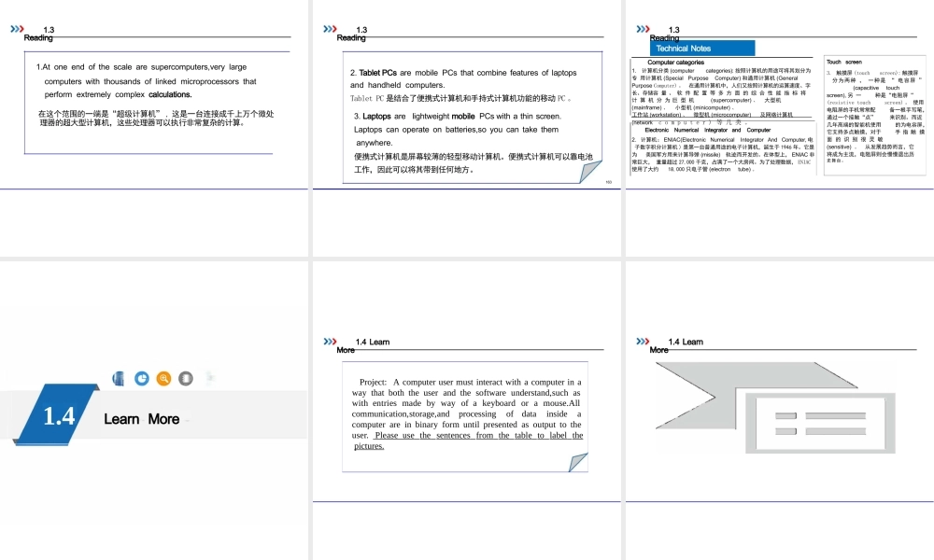Click the chevron arrows on the Technical Notes slide
This screenshot has height=560, width=934.
tap(644, 29)
